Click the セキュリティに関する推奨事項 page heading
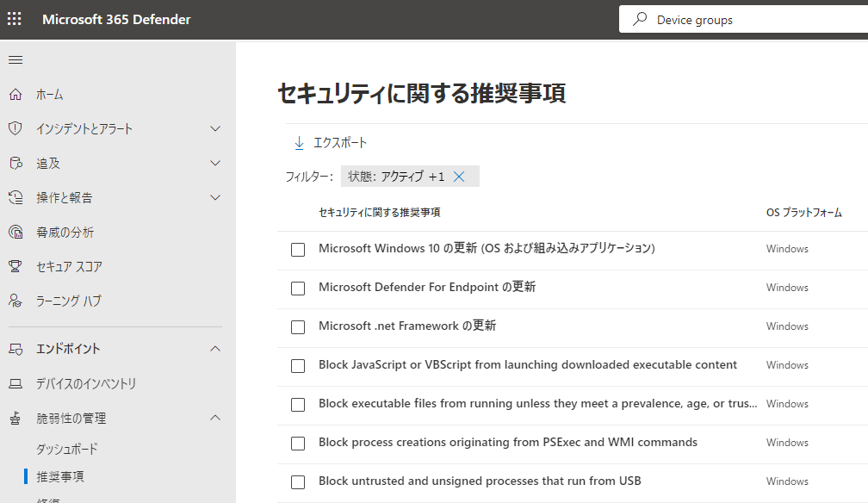This screenshot has height=503, width=868. (x=421, y=93)
